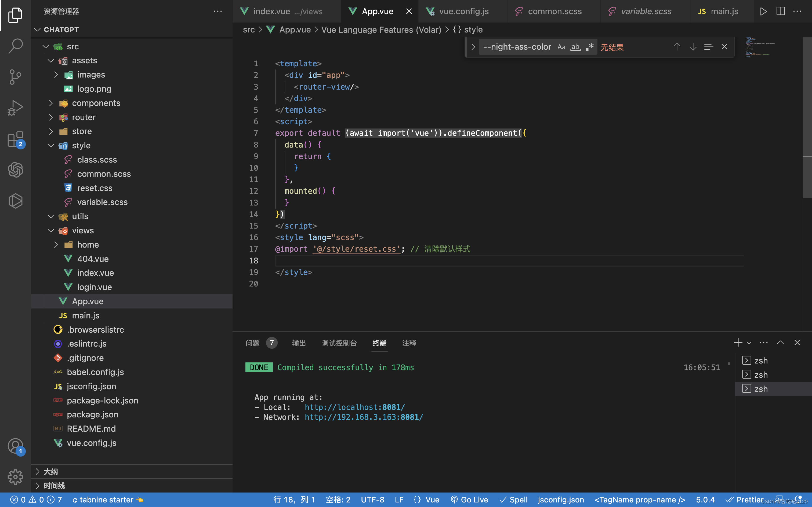Open the Extensions view
This screenshot has width=812, height=507.
[x=15, y=139]
